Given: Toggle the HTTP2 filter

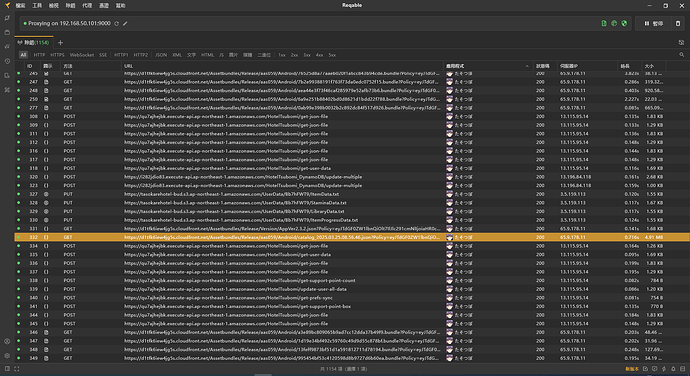Looking at the screenshot, I should (x=141, y=55).
